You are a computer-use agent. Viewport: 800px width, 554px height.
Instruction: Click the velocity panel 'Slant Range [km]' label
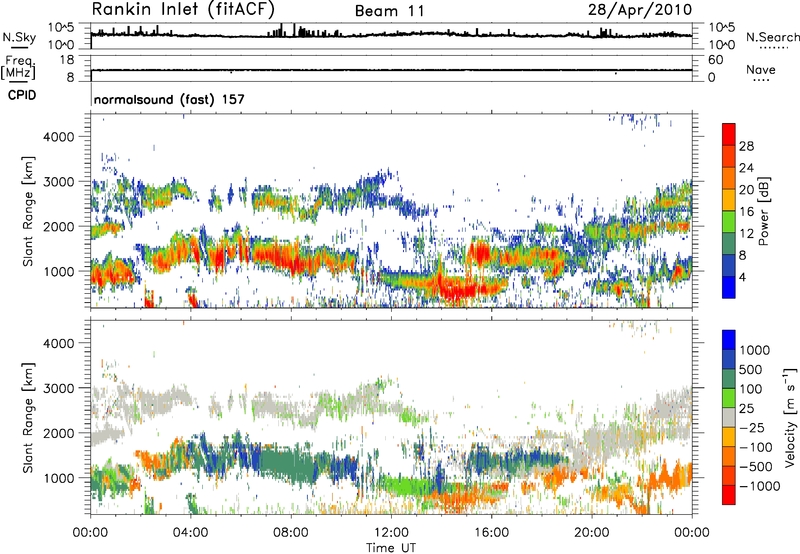28,418
